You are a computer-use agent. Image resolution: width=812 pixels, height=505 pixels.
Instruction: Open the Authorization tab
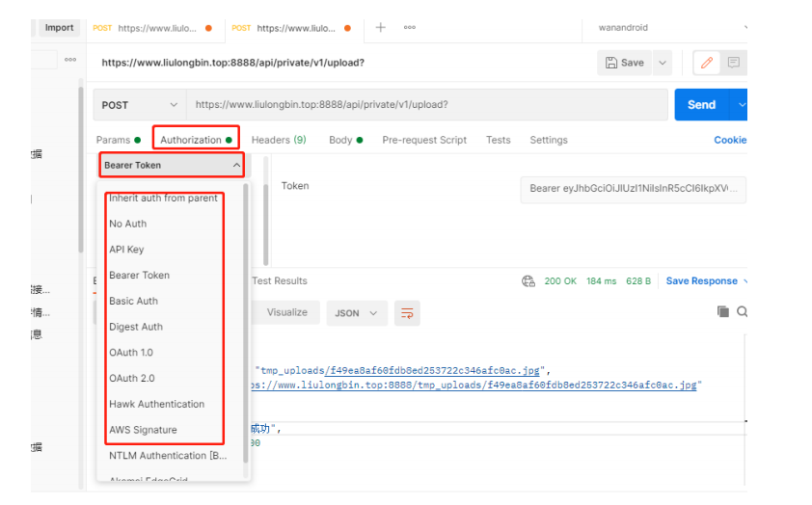196,140
